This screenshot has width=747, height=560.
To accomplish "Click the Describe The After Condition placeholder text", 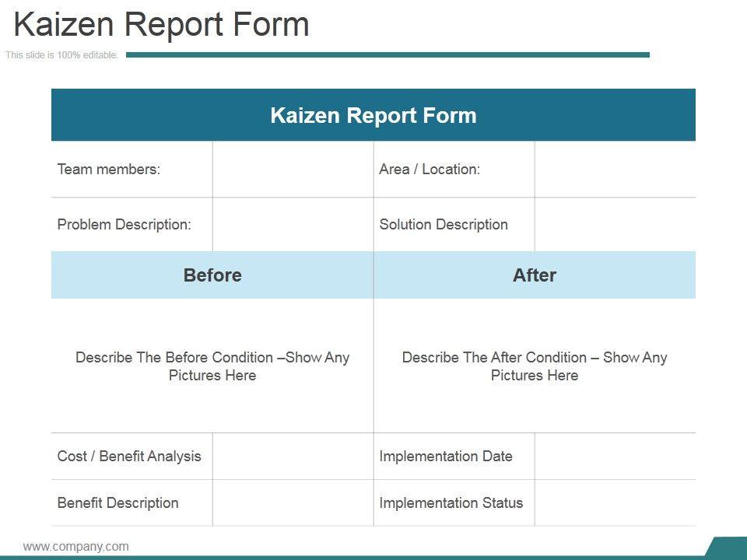I will tap(535, 366).
